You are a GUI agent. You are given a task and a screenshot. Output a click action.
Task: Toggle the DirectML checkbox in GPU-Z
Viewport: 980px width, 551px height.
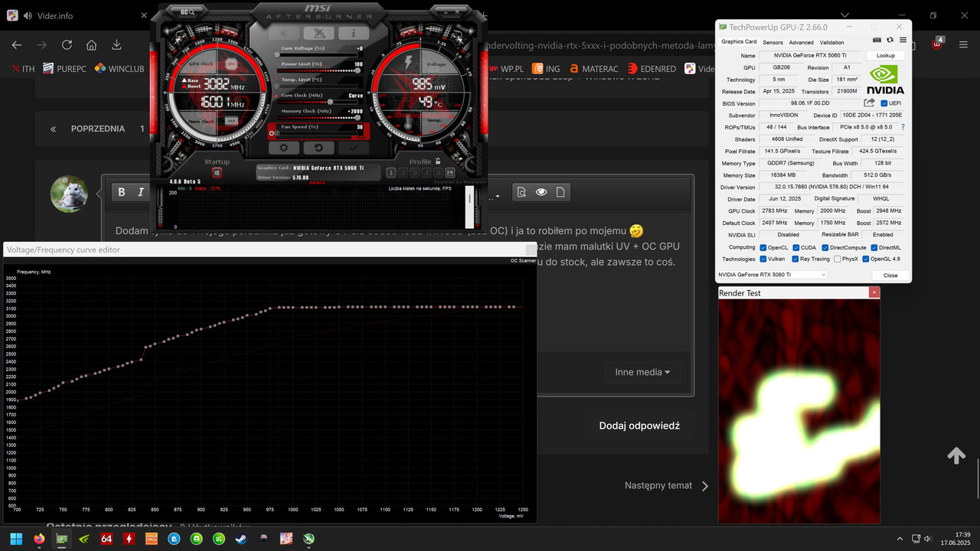tap(874, 247)
